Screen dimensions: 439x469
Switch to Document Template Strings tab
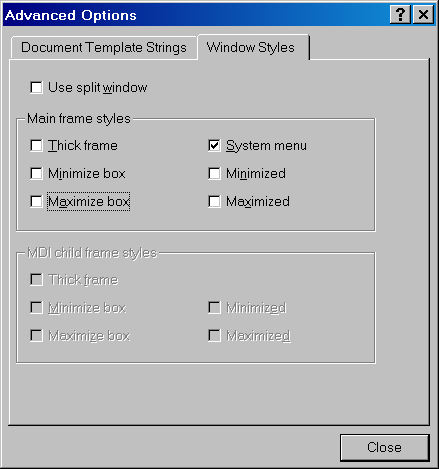104,47
